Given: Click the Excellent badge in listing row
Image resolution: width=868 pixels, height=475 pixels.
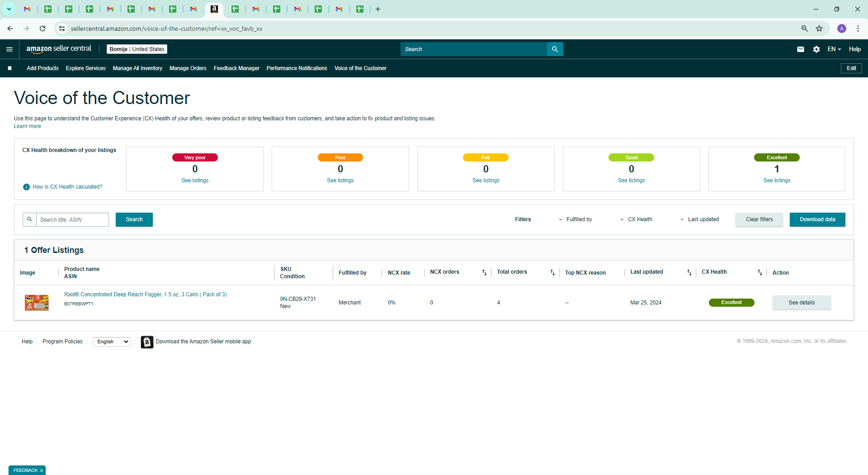Looking at the screenshot, I should (731, 303).
